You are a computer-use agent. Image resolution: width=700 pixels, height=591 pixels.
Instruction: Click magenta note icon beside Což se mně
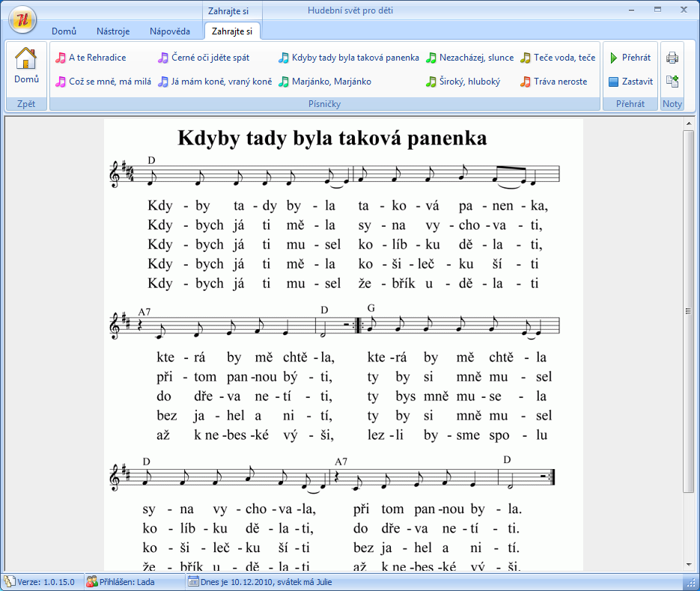pyautogui.click(x=61, y=82)
